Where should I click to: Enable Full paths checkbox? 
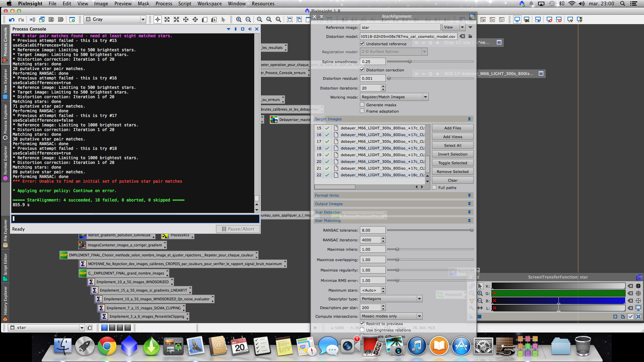click(x=434, y=187)
